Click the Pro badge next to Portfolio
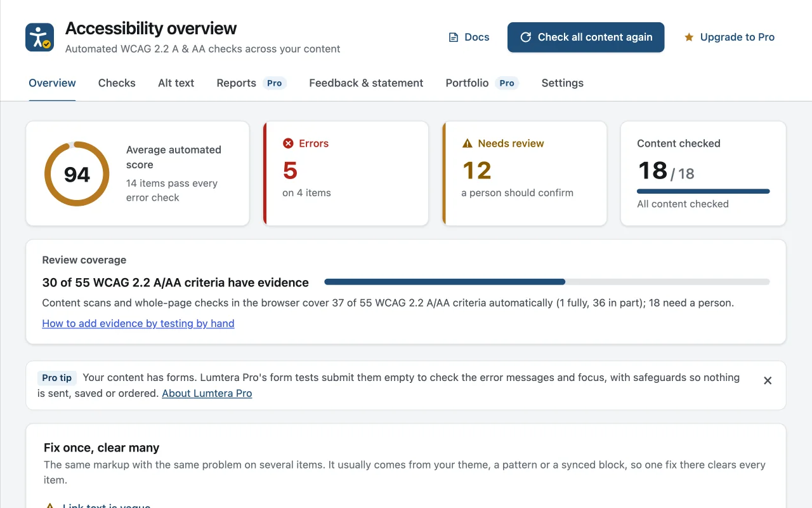812x508 pixels. pos(507,83)
